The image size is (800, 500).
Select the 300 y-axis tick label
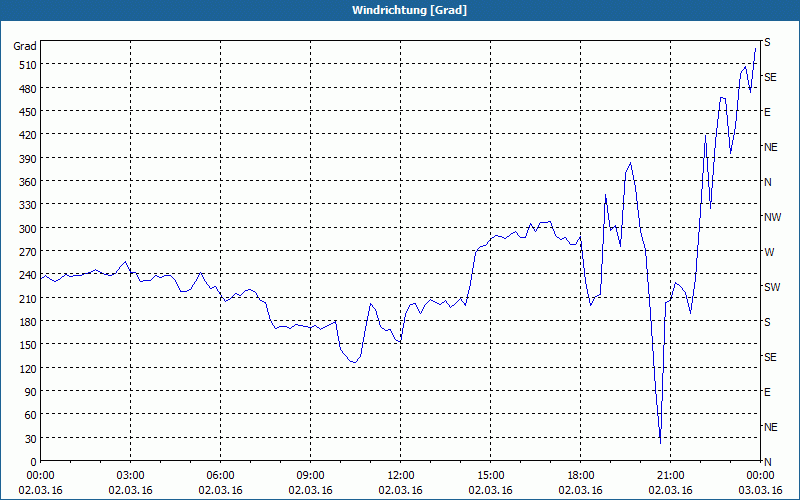coord(28,229)
